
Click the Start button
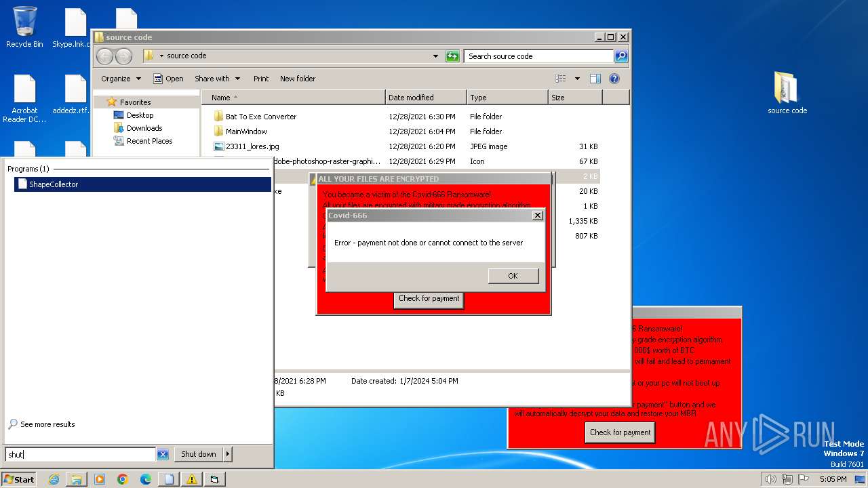pos(19,479)
